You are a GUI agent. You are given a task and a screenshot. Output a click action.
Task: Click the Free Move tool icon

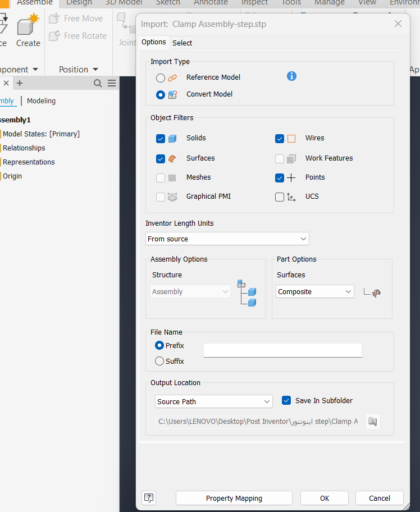[54, 19]
